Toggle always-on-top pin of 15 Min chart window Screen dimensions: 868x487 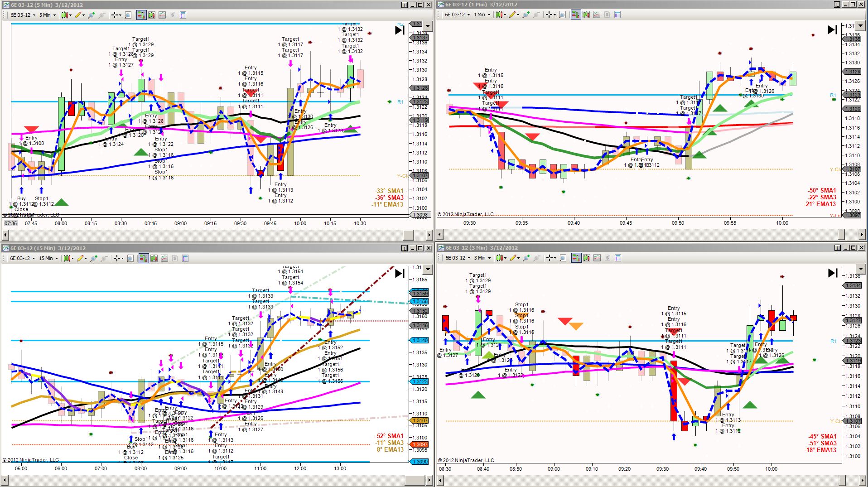pyautogui.click(x=404, y=248)
